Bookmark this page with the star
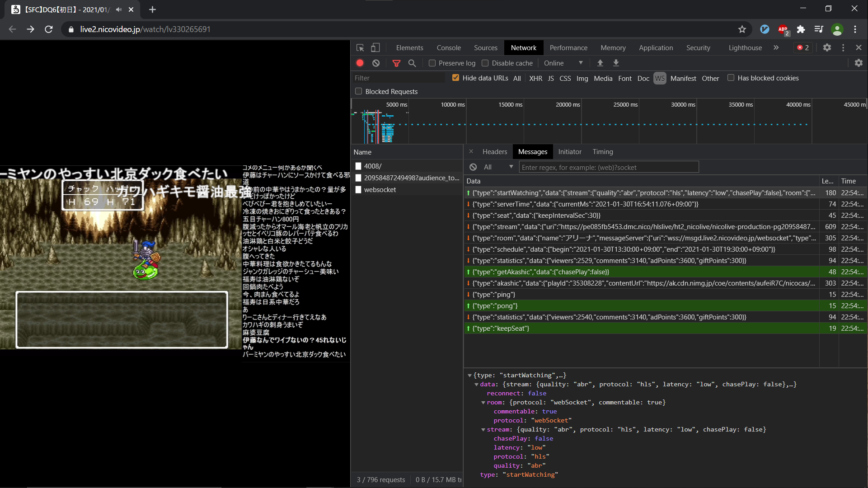This screenshot has height=488, width=868. click(x=742, y=29)
